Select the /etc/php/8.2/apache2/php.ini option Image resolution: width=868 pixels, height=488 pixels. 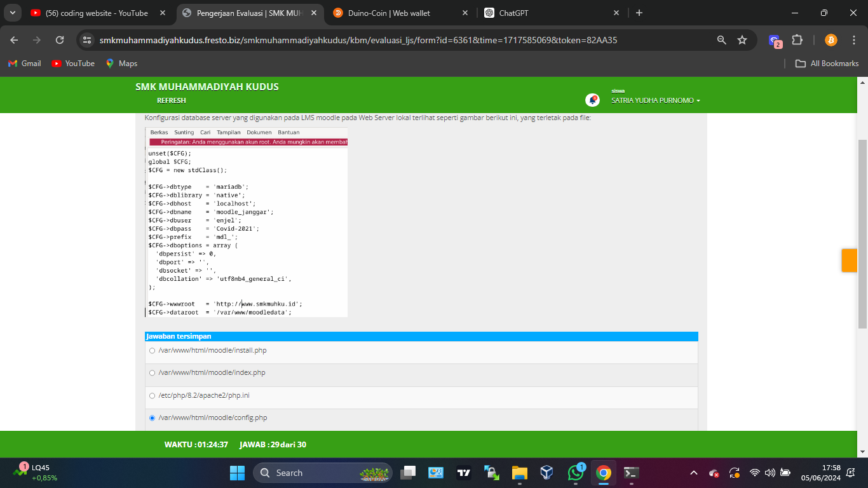152,396
